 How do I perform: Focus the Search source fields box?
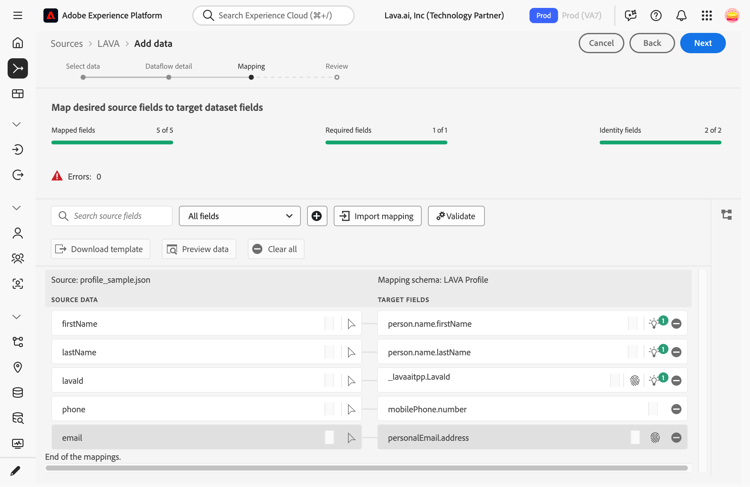pyautogui.click(x=111, y=216)
